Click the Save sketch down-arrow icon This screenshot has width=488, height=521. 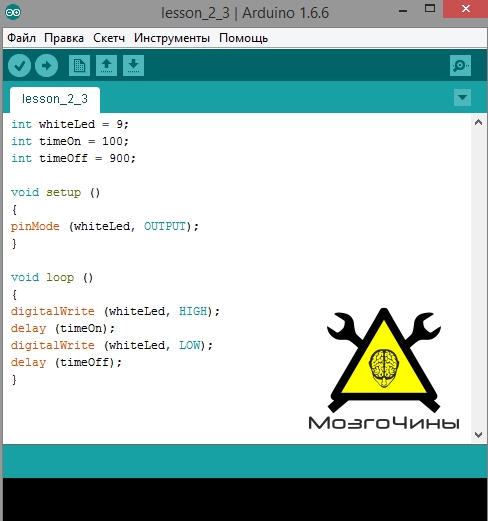pyautogui.click(x=133, y=66)
